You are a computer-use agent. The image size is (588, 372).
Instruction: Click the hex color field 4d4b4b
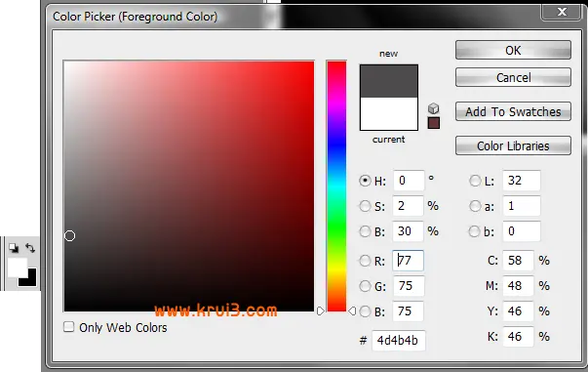399,341
